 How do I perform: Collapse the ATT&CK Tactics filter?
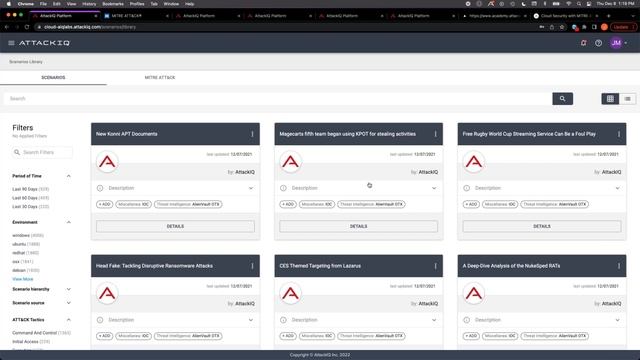pyautogui.click(x=69, y=320)
